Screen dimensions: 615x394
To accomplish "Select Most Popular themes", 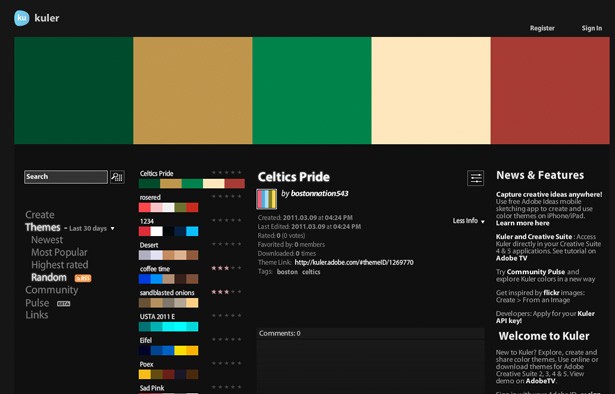I will pos(59,252).
